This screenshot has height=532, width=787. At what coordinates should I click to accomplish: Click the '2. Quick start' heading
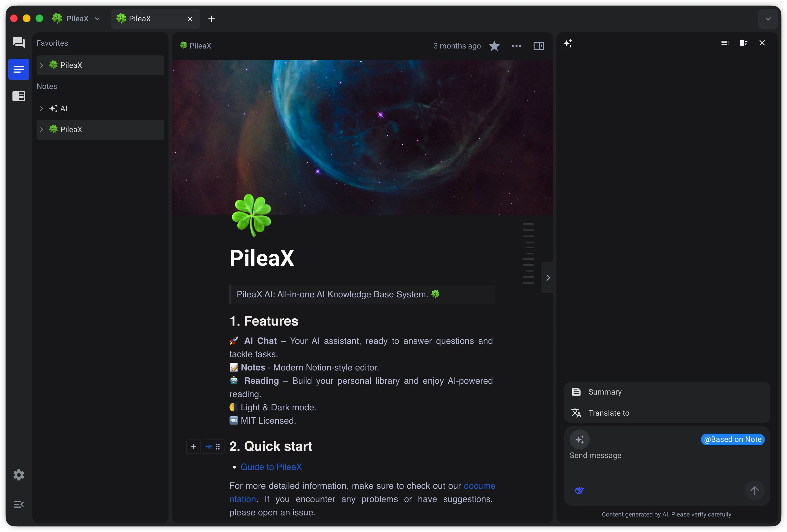[270, 446]
